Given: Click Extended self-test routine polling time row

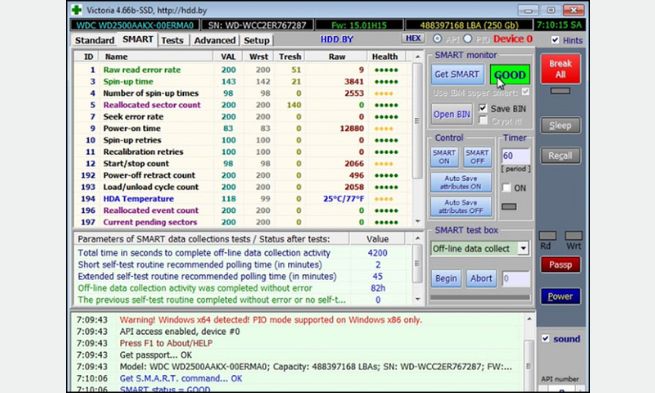Looking at the screenshot, I should coord(243,276).
